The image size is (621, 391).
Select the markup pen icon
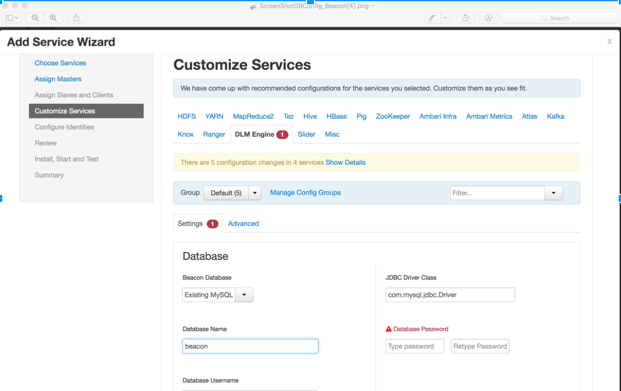click(432, 18)
